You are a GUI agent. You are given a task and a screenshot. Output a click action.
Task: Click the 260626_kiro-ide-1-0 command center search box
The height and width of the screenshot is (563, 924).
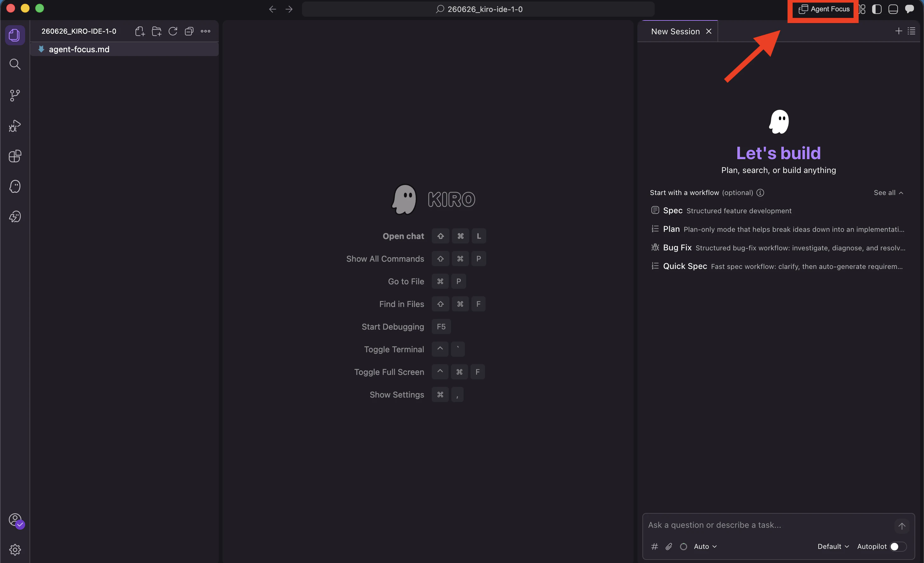point(478,9)
